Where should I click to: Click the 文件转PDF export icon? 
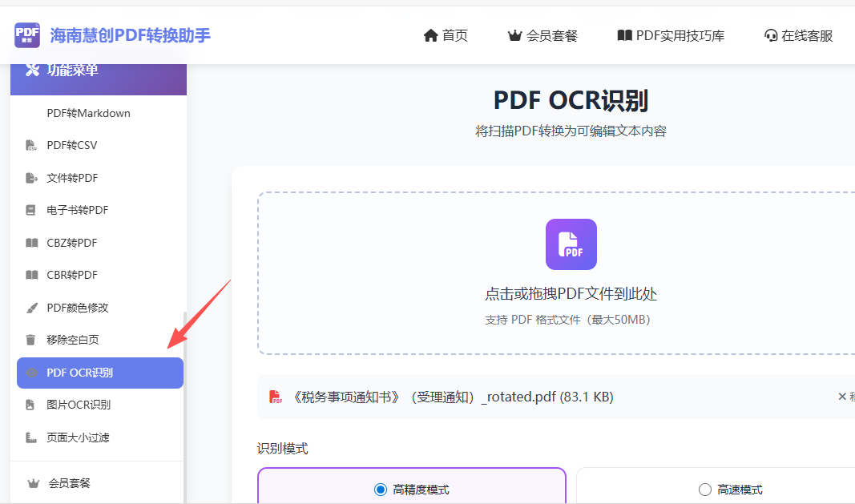[x=31, y=178]
